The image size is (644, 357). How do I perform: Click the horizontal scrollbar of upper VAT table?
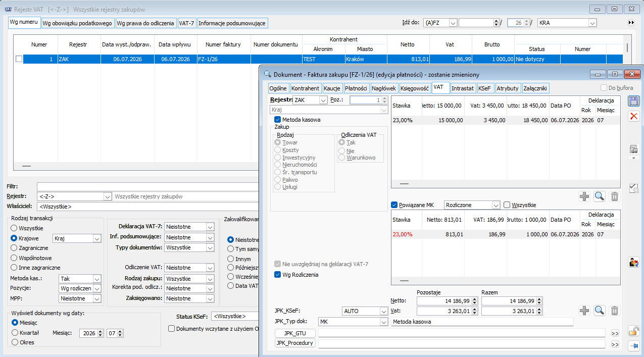tap(405, 184)
